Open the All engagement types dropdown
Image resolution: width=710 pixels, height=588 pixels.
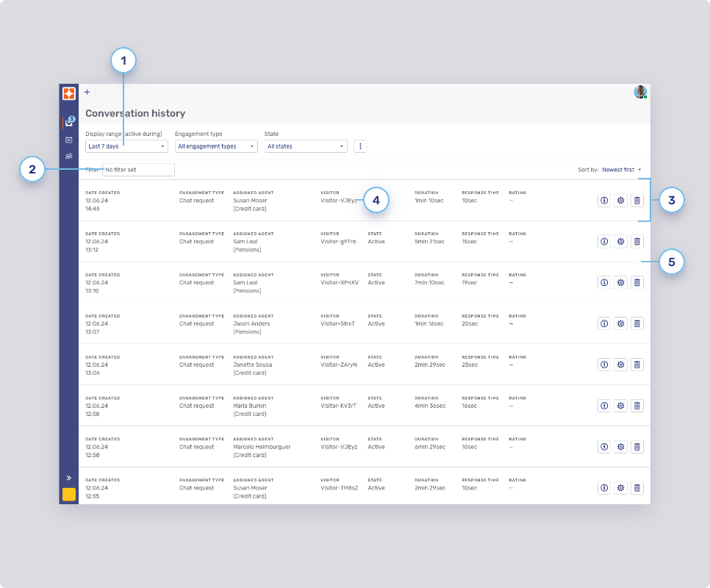pyautogui.click(x=216, y=146)
